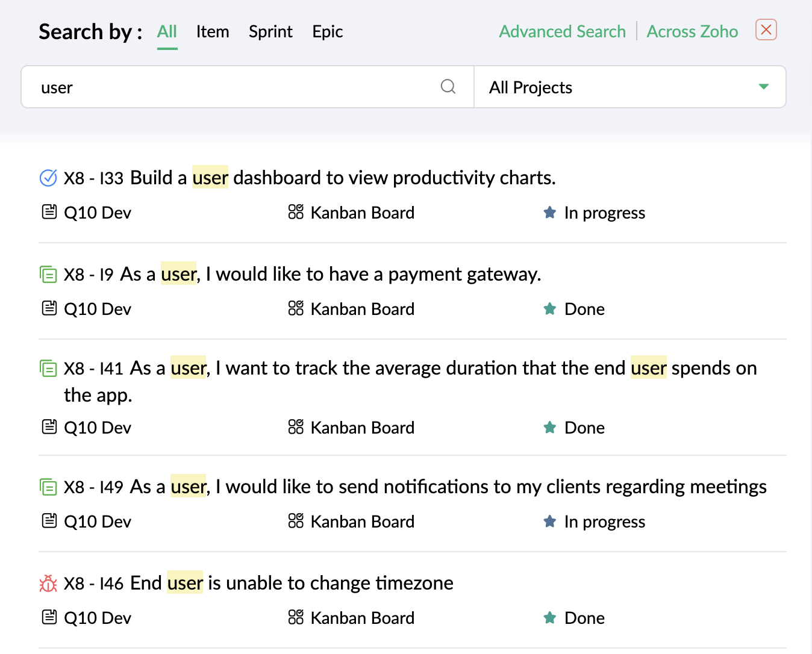The width and height of the screenshot is (812, 654).
Task: Click the bug icon for X8 - I46
Action: click(48, 583)
